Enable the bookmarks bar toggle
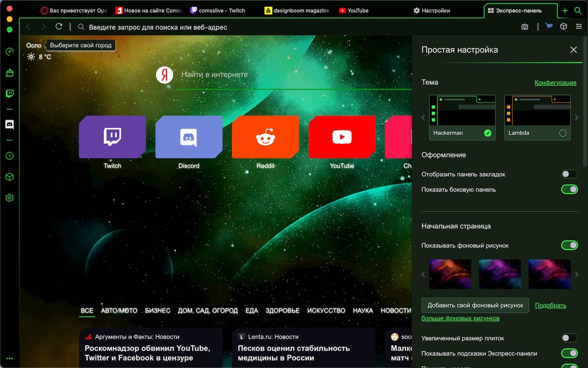Image resolution: width=588 pixels, height=368 pixels. pos(569,174)
